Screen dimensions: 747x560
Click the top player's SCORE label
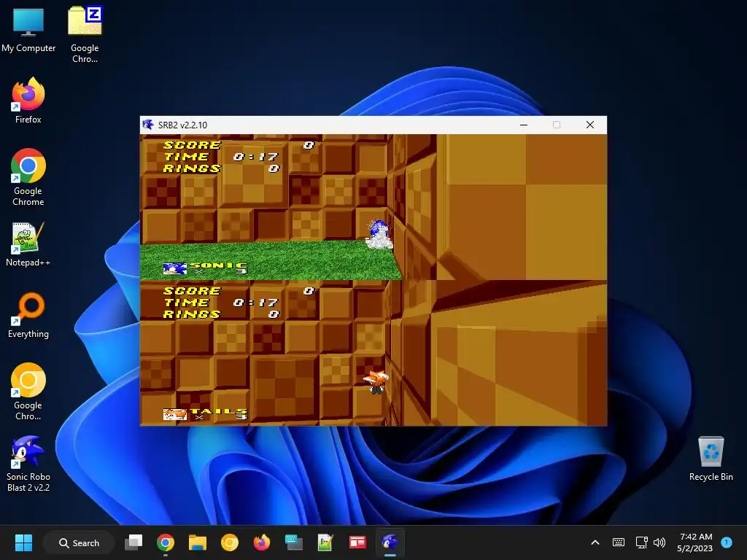click(192, 145)
